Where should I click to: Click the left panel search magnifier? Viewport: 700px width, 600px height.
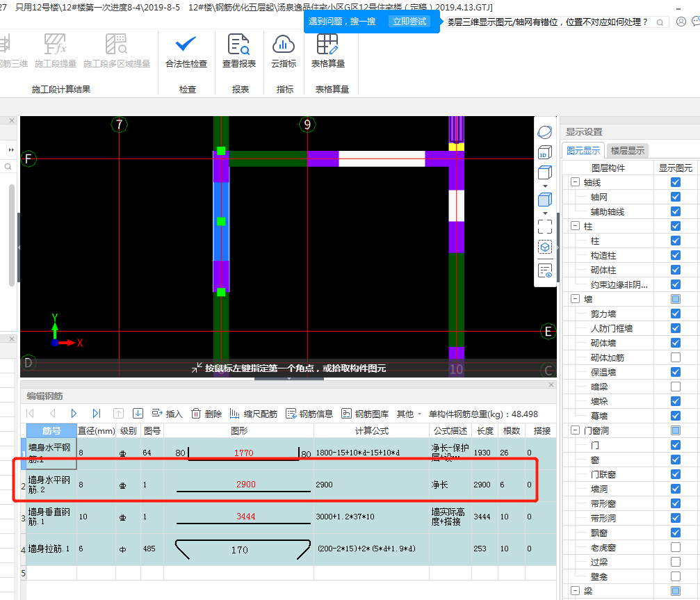[8, 167]
